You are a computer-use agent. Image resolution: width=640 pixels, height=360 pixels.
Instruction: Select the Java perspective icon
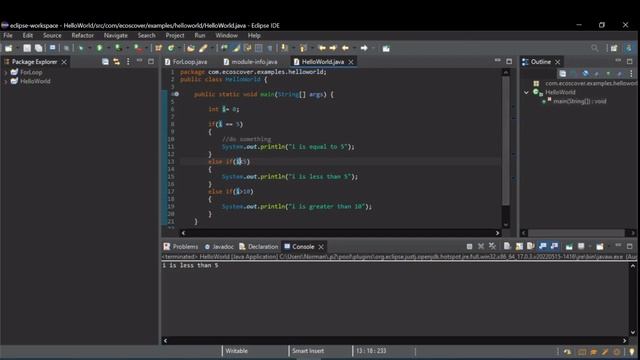[x=629, y=49]
